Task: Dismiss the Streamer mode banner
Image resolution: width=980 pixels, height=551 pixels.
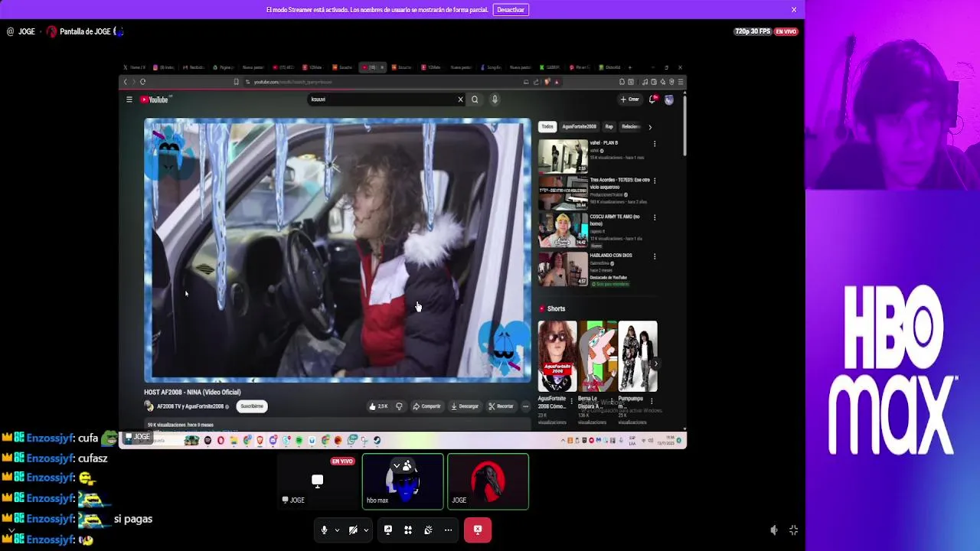Action: pos(794,10)
